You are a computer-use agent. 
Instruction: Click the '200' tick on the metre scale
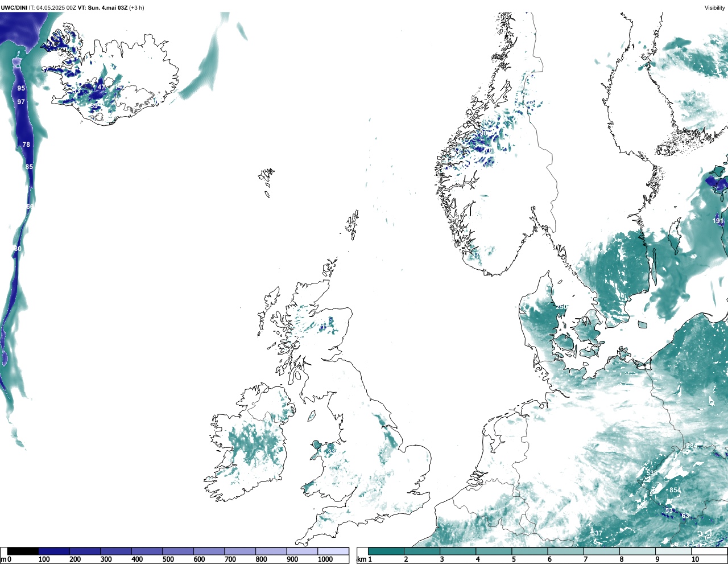tap(75, 559)
